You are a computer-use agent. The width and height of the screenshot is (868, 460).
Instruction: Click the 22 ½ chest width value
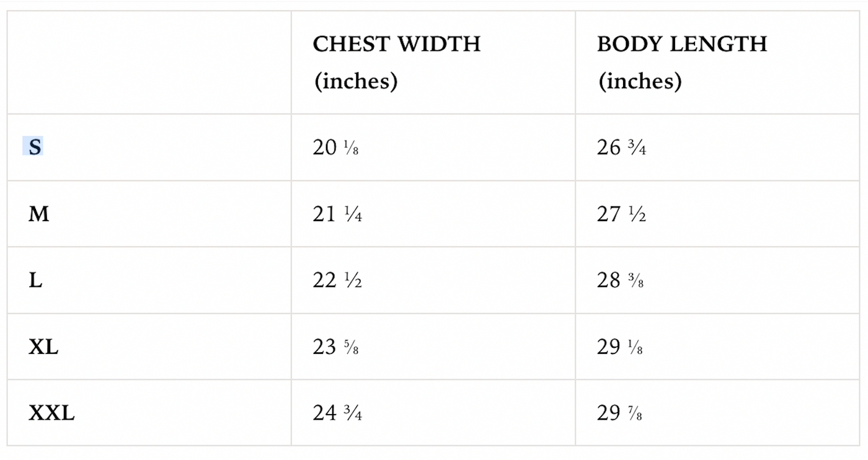[x=338, y=281]
